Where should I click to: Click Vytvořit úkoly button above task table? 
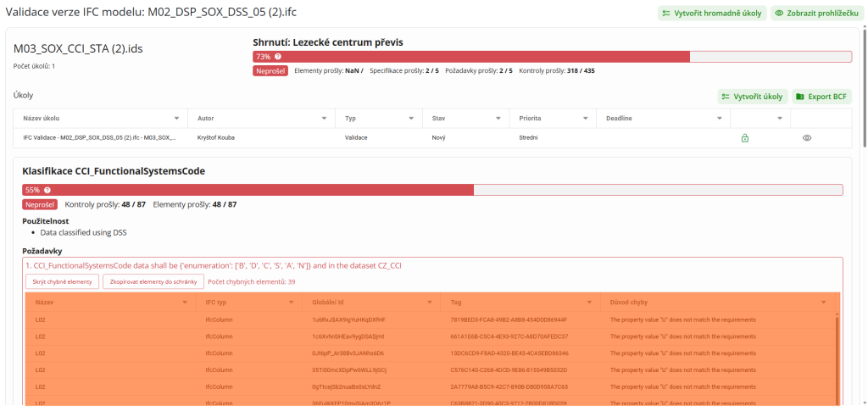click(753, 97)
